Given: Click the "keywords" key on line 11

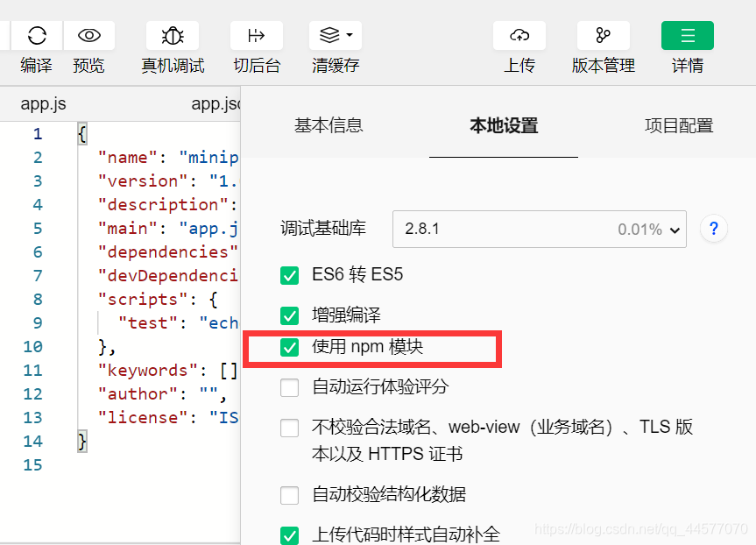Looking at the screenshot, I should [x=148, y=370].
